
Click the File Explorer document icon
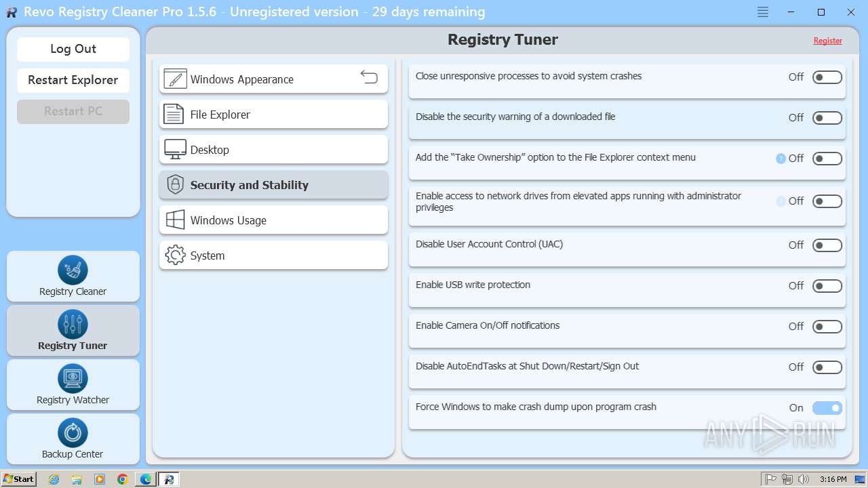pyautogui.click(x=174, y=115)
